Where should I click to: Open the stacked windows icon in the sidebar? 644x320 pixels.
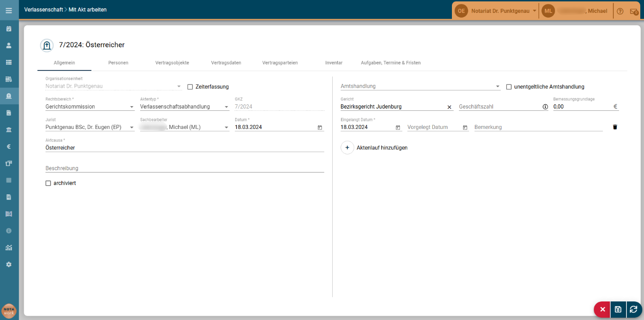9,163
